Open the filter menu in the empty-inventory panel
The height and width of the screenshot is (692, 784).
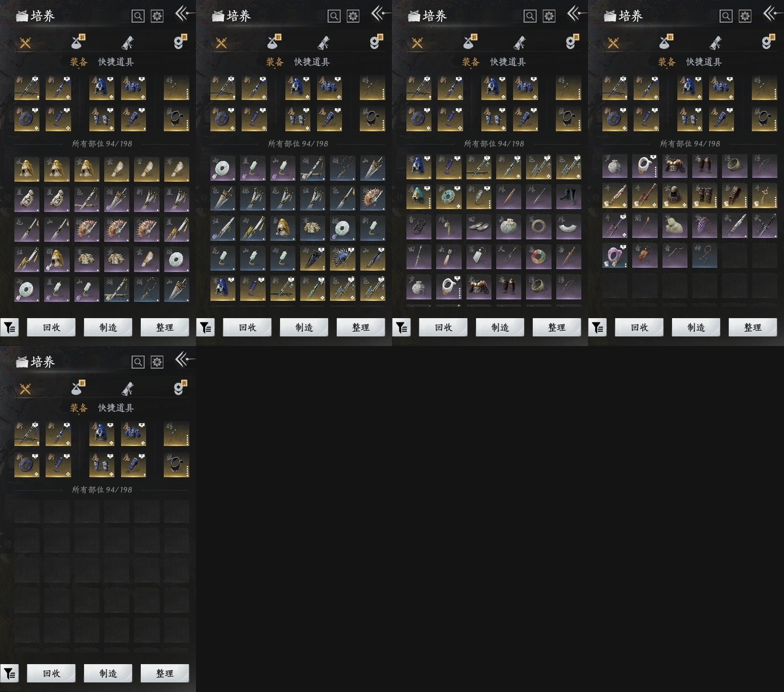click(9, 674)
